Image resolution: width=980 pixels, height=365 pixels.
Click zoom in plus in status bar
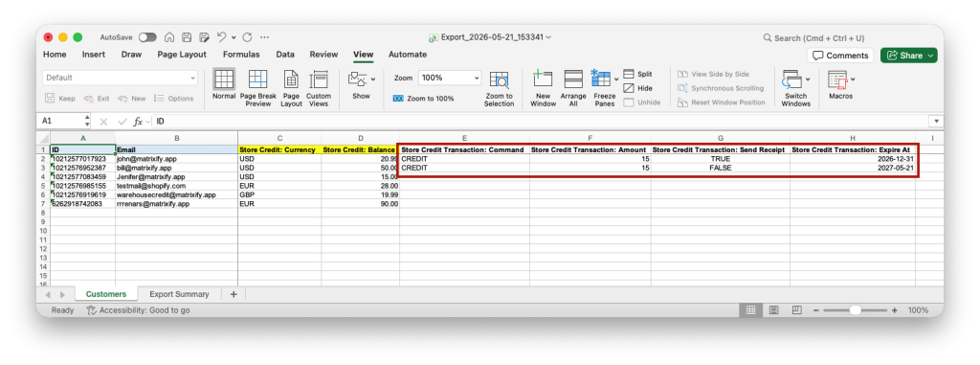[895, 309]
